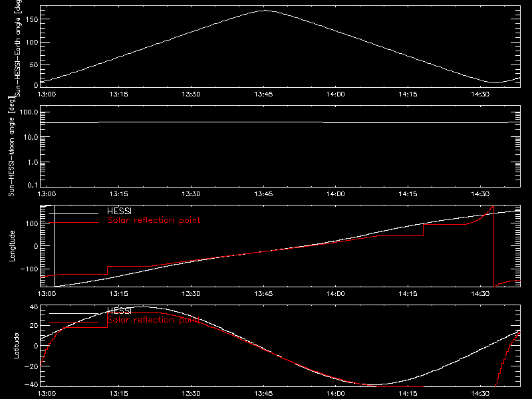
Task: Click the 14:00 label under the Longitude plot
Action: pos(336,293)
